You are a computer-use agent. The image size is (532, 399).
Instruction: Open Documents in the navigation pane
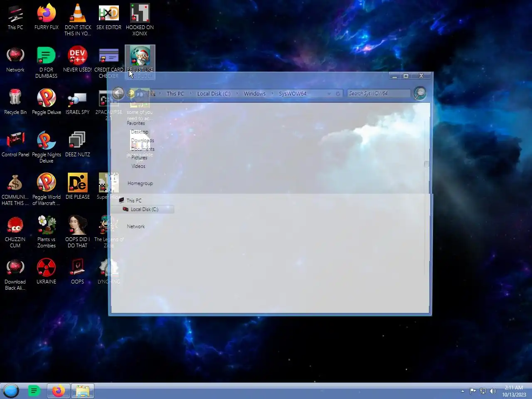pos(143,149)
